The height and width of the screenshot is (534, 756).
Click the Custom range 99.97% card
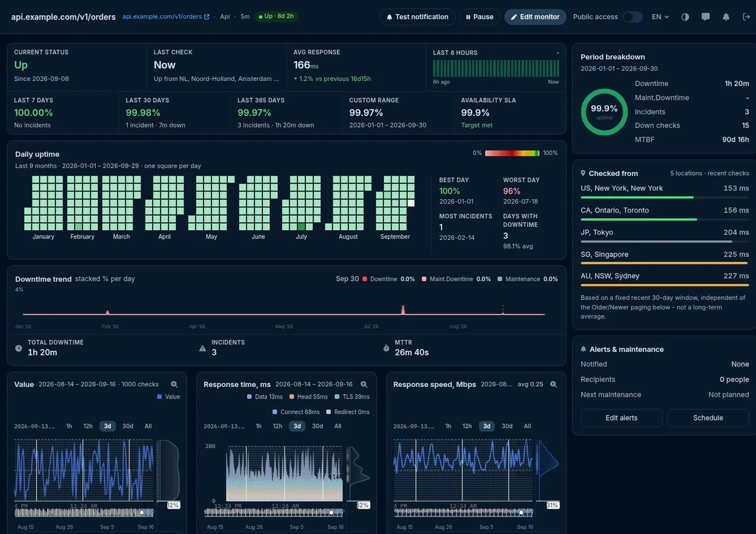point(398,112)
